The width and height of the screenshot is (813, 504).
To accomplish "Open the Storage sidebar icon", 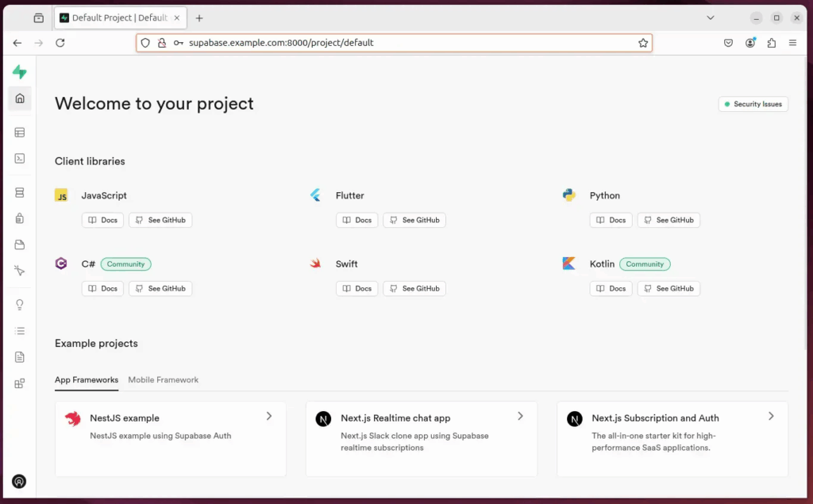I will click(20, 244).
